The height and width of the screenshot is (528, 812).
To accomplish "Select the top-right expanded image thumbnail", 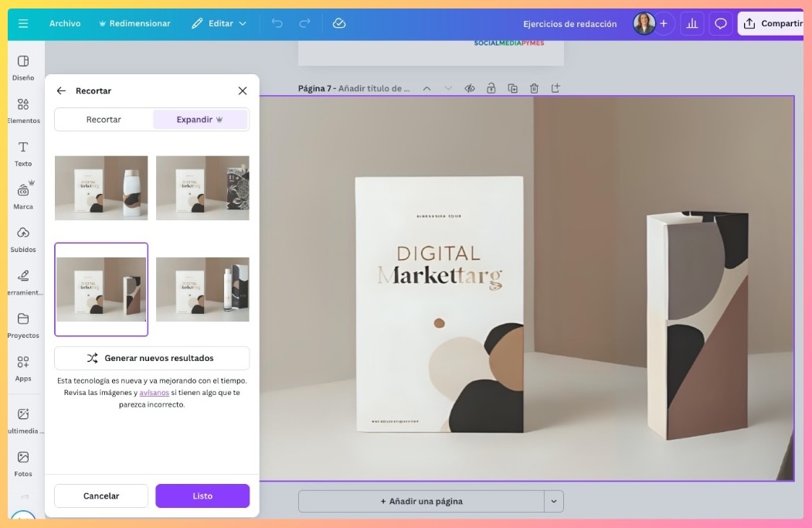I will 202,188.
